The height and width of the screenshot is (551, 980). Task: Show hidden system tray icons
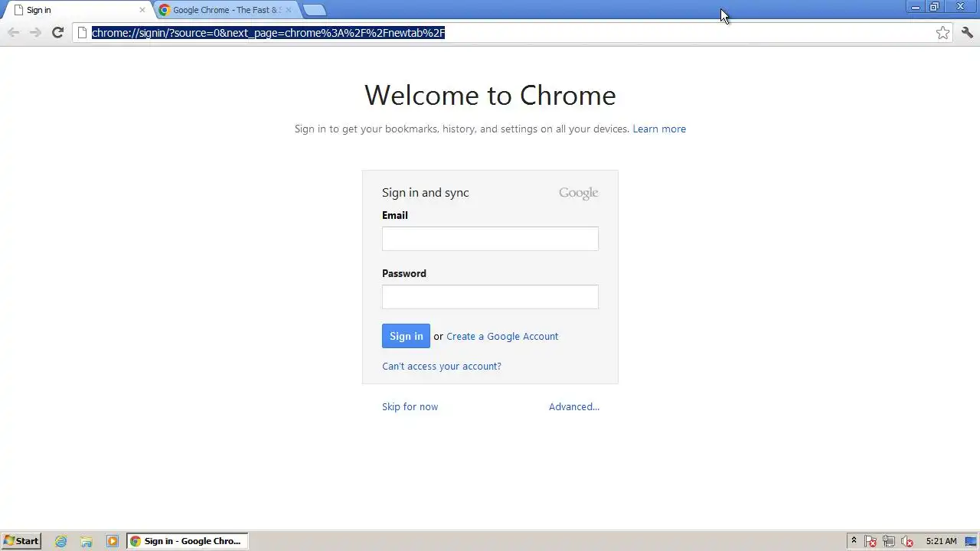pyautogui.click(x=854, y=541)
